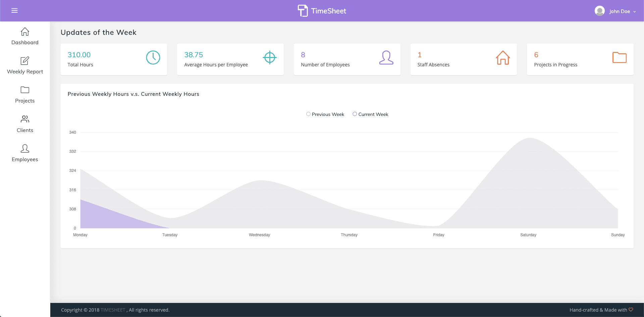This screenshot has height=317, width=644.
Task: Click the folder icon on Projects in Progress card
Action: [x=620, y=57]
